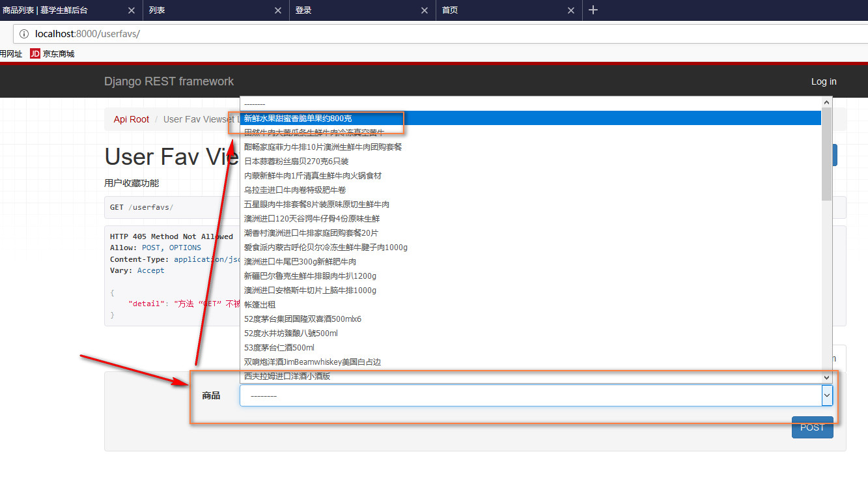Close the 商品列表 browser tab
868x484 pixels.
coord(132,10)
